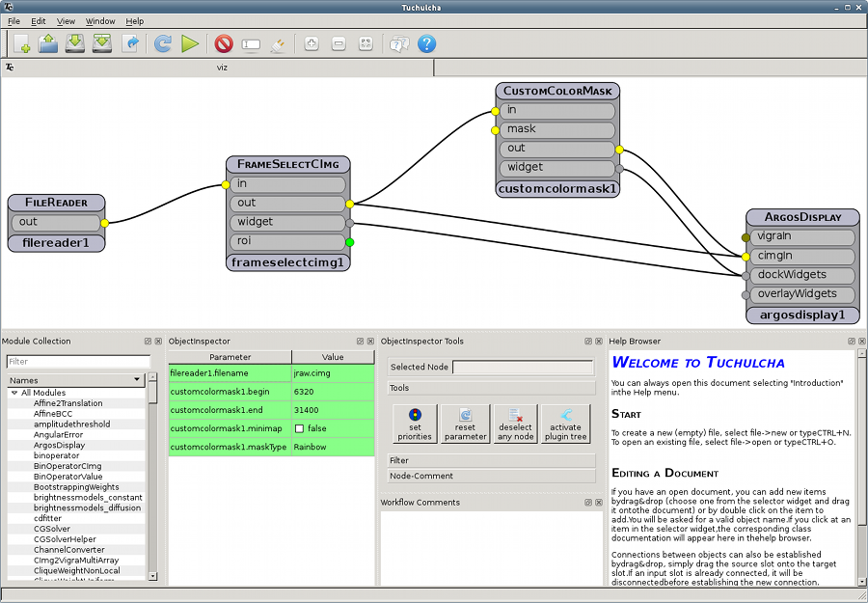The width and height of the screenshot is (868, 603).
Task: Open the Names dropdown in Module Collection
Action: coord(75,380)
